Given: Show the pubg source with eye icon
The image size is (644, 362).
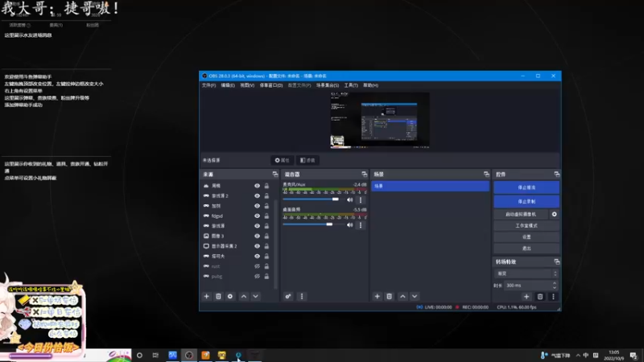Looking at the screenshot, I should 257,276.
